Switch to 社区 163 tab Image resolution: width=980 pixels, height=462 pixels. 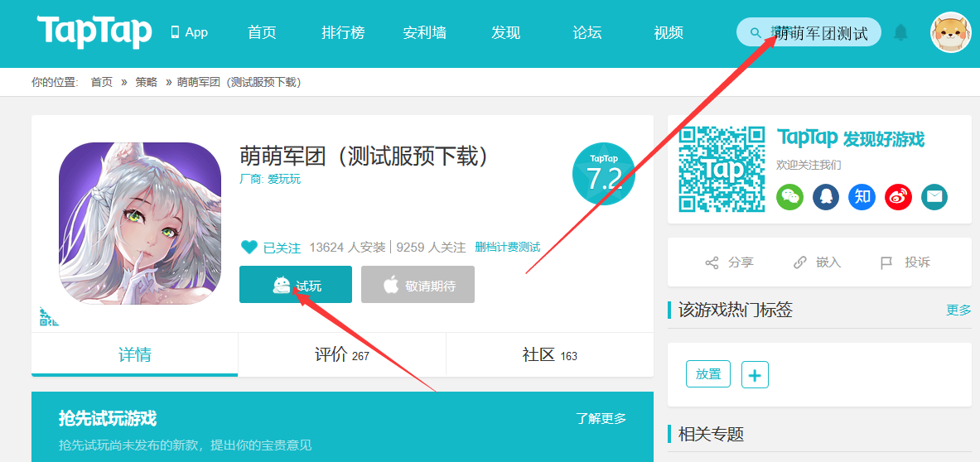point(550,354)
